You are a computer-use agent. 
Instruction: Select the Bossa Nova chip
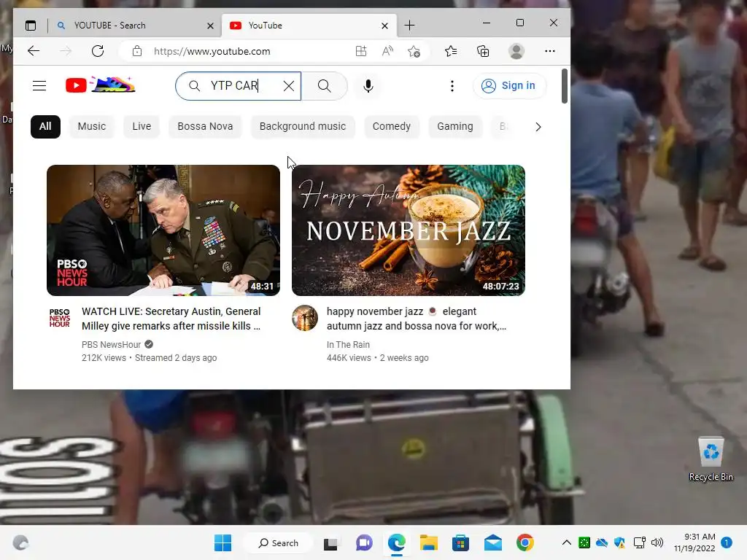[x=205, y=127]
